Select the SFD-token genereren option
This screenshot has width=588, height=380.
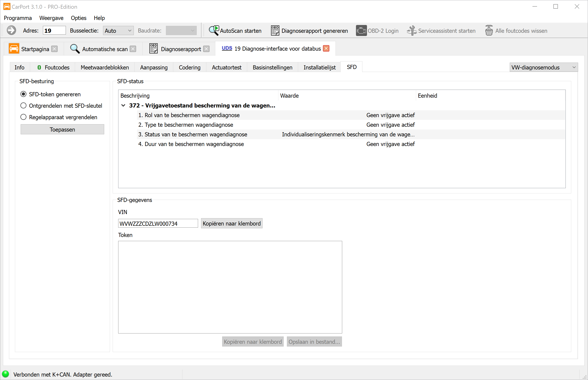[x=23, y=94]
